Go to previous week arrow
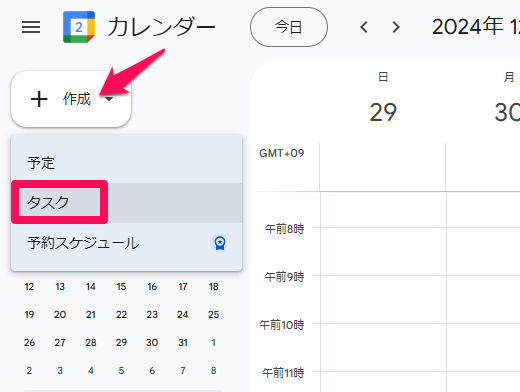520x392 pixels. click(x=364, y=27)
